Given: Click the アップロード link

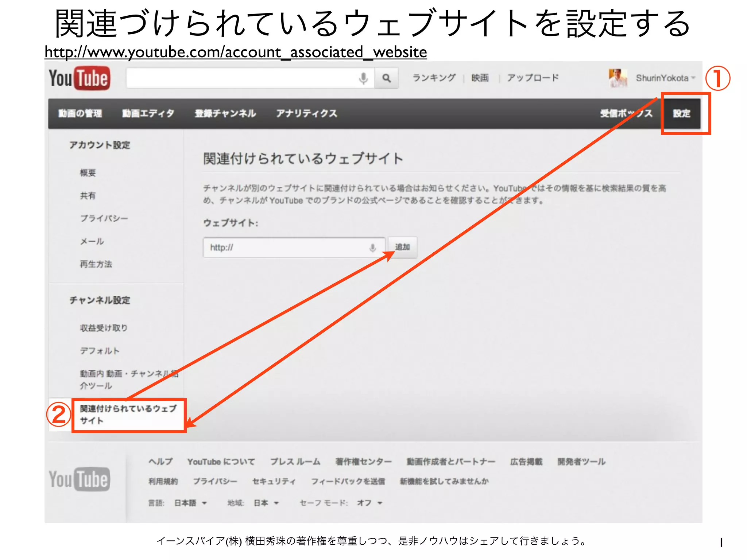Looking at the screenshot, I should [x=533, y=78].
